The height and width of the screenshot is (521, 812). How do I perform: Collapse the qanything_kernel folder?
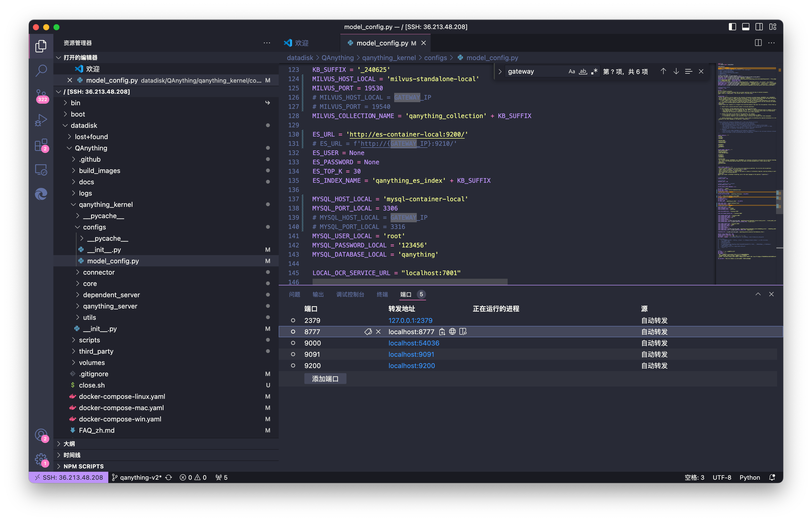click(73, 205)
